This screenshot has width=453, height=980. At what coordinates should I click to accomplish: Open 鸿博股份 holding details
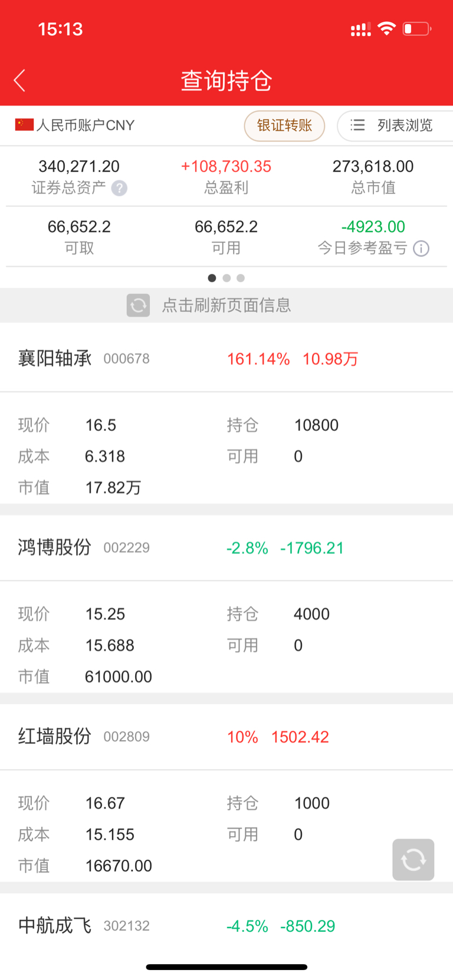click(55, 547)
